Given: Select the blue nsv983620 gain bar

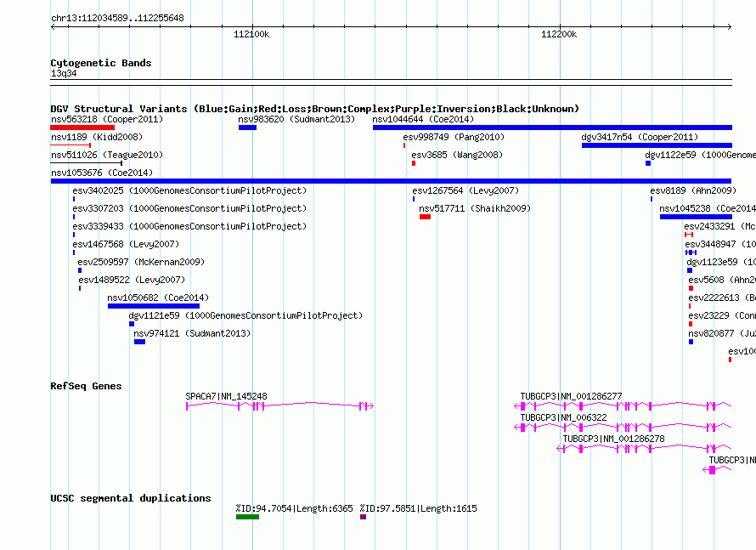Looking at the screenshot, I should tap(247, 128).
